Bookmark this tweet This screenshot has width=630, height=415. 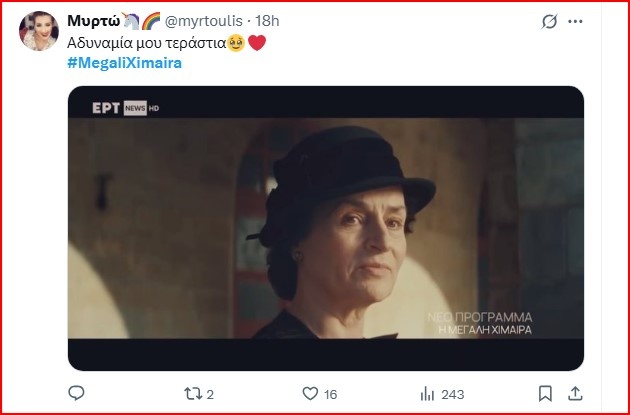coord(544,394)
